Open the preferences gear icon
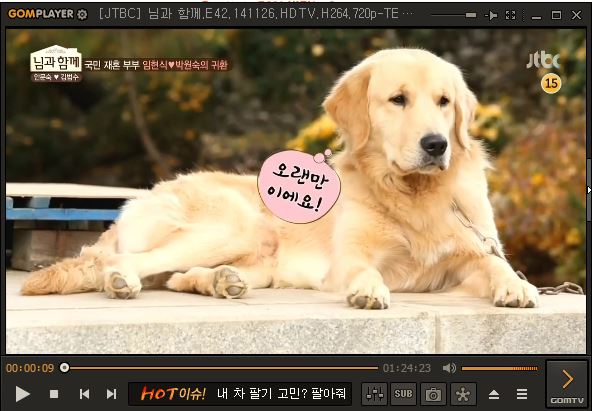The image size is (592, 411). click(463, 394)
